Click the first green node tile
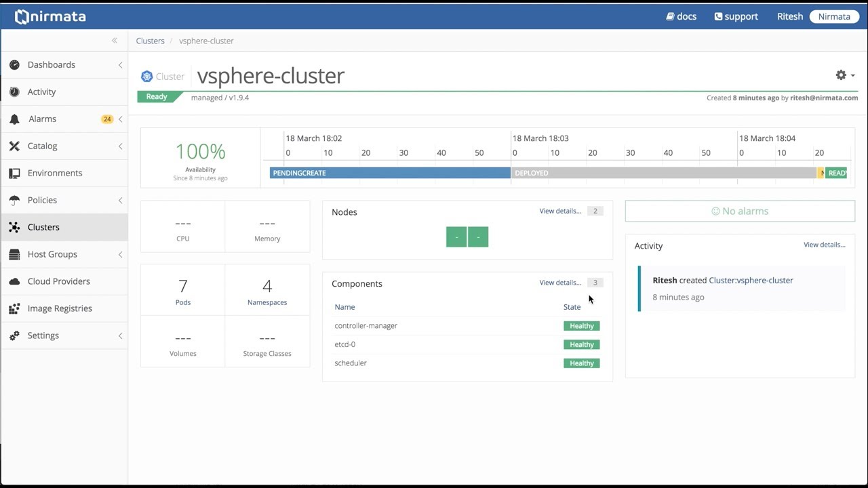868x488 pixels. coord(456,237)
